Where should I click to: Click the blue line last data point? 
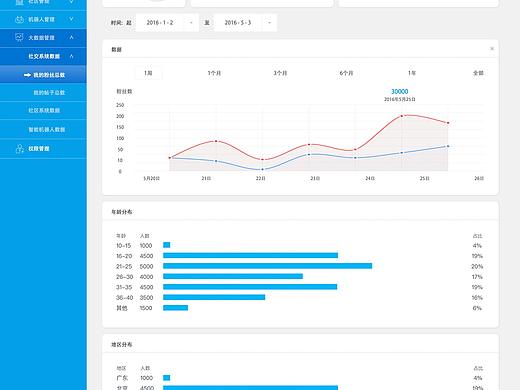(448, 146)
